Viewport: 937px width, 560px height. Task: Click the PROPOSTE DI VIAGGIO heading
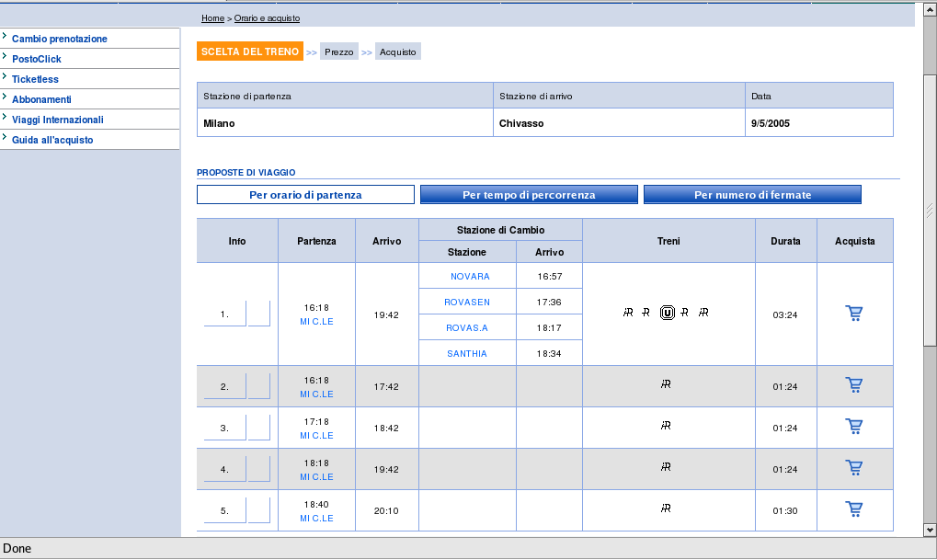[x=246, y=173]
